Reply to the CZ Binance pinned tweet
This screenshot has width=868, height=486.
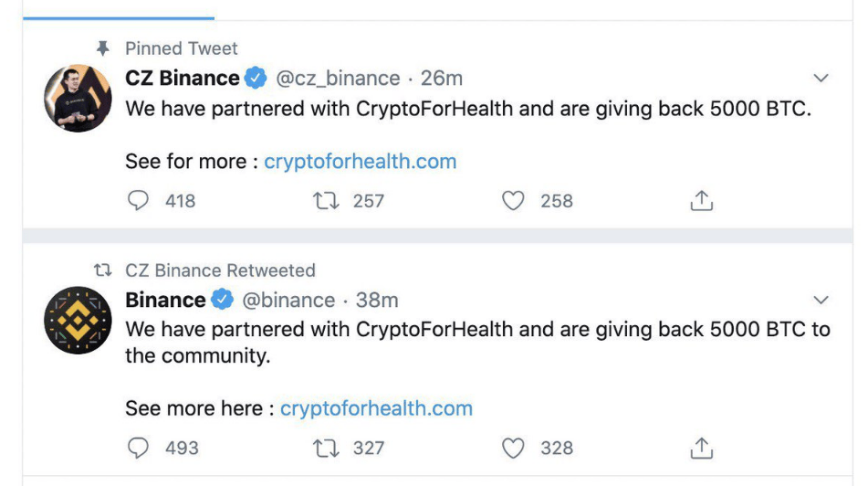[x=138, y=200]
